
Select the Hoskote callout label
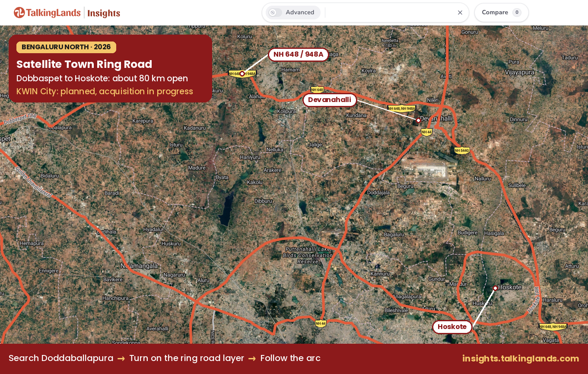coord(452,327)
